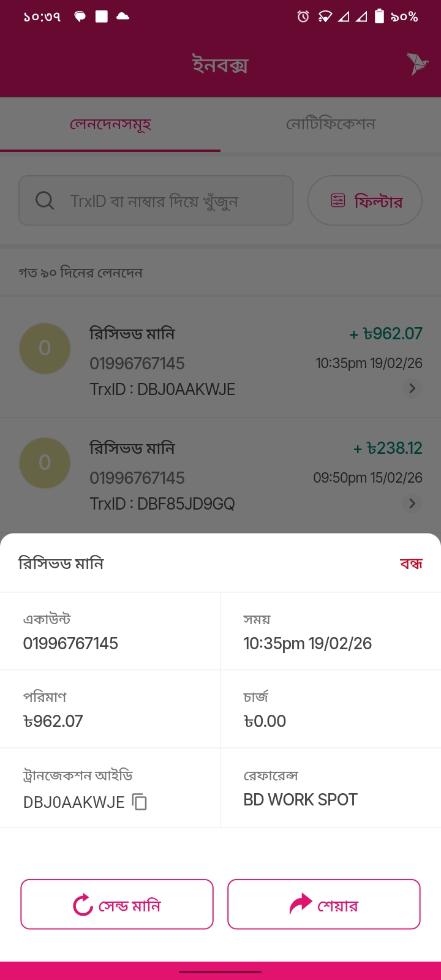
Task: Switch to the নোটিফিকেশন tab
Action: tap(331, 124)
